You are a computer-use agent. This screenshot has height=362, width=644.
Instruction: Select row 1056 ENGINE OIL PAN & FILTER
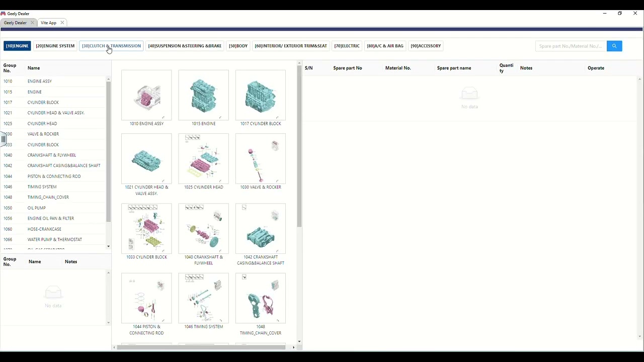point(53,218)
